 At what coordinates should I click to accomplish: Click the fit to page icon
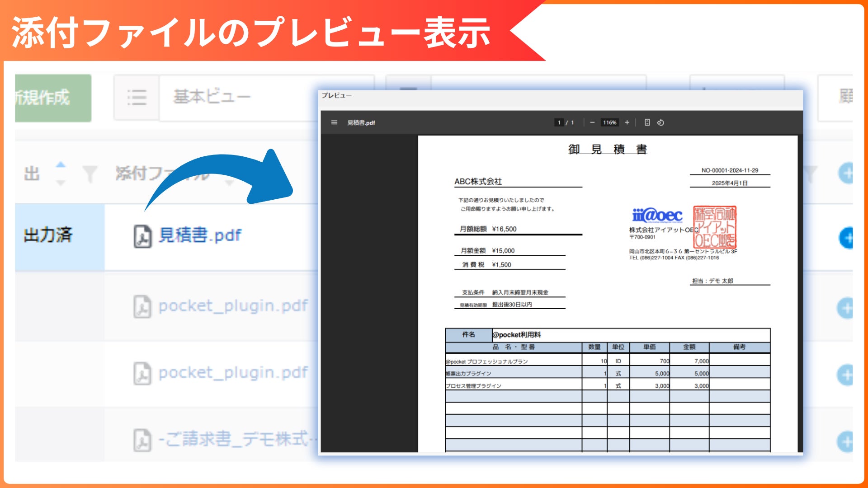click(647, 122)
